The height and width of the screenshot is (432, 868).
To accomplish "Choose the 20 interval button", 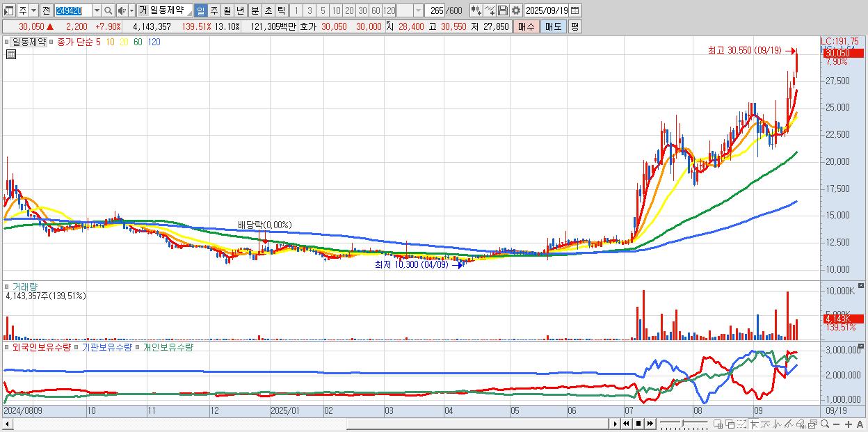I will pyautogui.click(x=349, y=10).
